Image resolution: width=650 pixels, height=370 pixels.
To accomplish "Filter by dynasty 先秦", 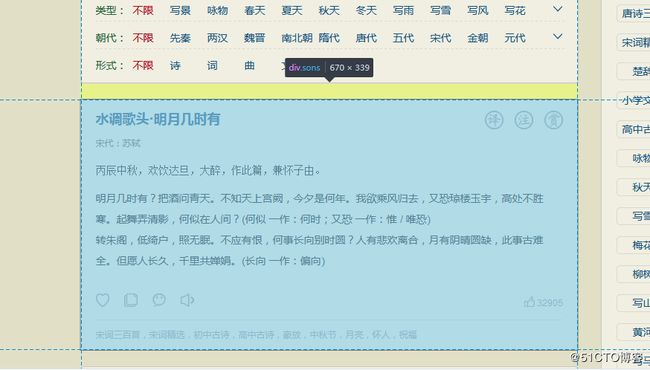I will (180, 38).
